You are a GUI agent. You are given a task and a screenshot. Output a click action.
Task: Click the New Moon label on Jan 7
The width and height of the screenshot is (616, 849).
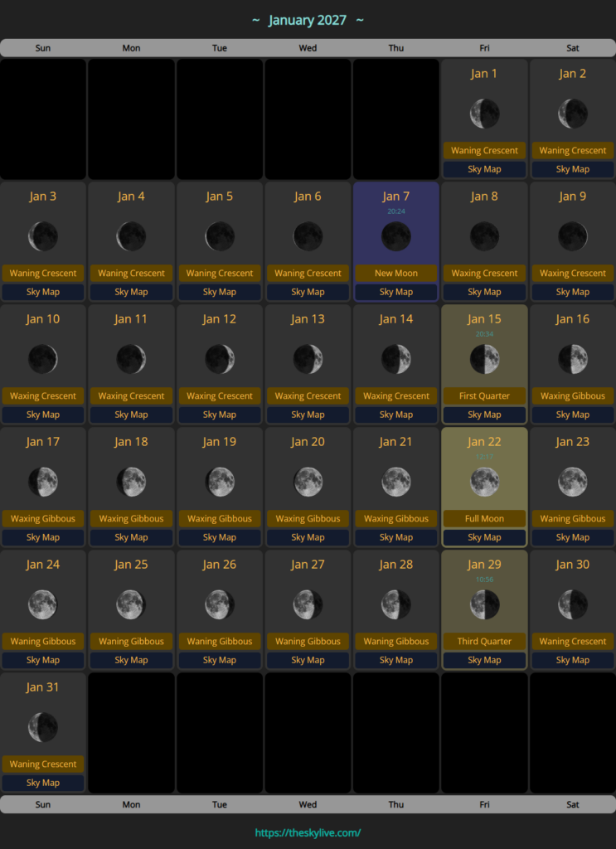coord(396,274)
